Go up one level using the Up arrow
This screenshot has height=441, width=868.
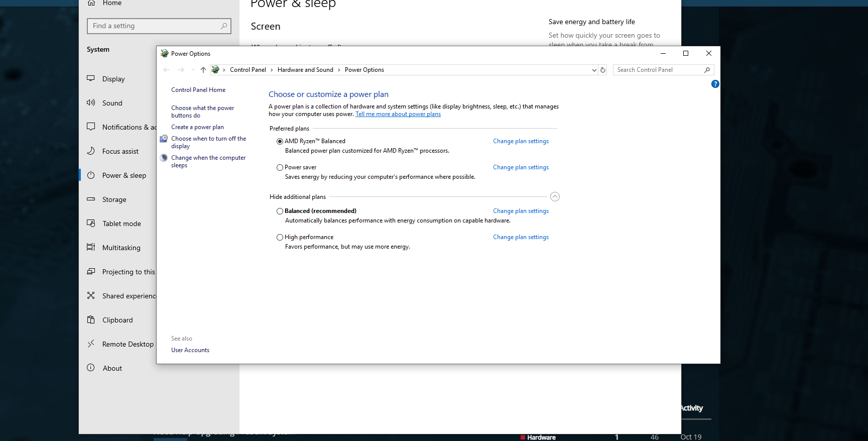pos(203,70)
